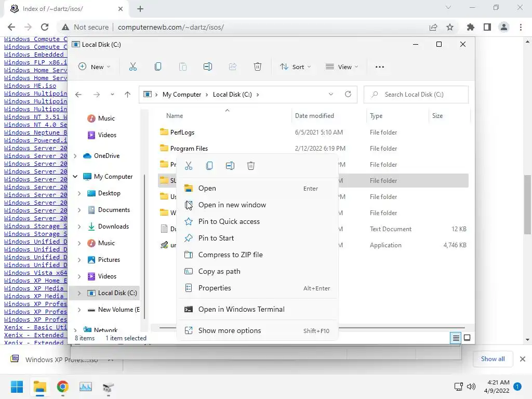Share this page icon in Chrome
This screenshot has width=532, height=399.
point(433,27)
